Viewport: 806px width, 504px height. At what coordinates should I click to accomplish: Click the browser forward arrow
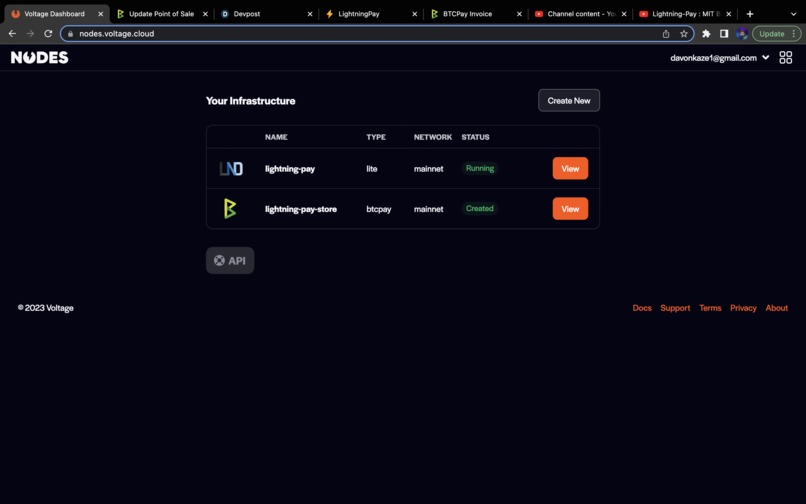pos(30,33)
